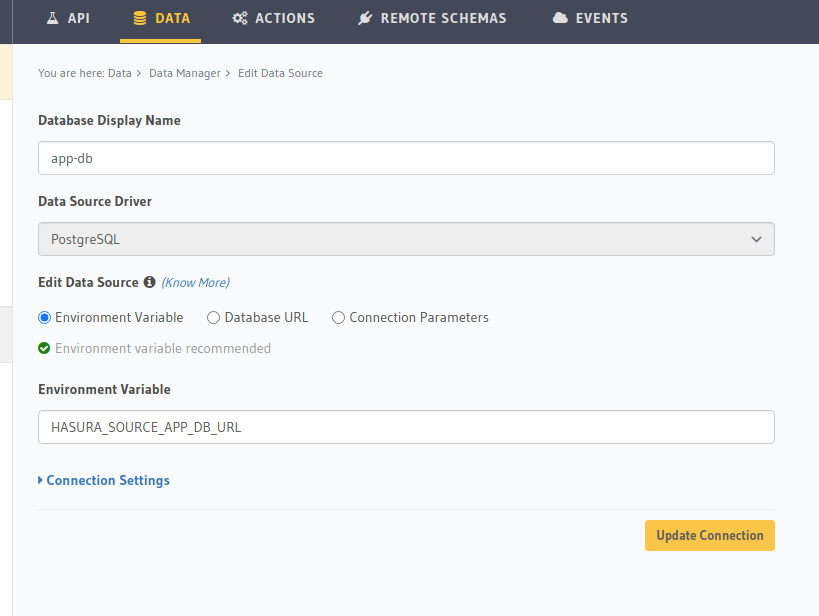Click the Environment Variable field label

click(x=104, y=390)
